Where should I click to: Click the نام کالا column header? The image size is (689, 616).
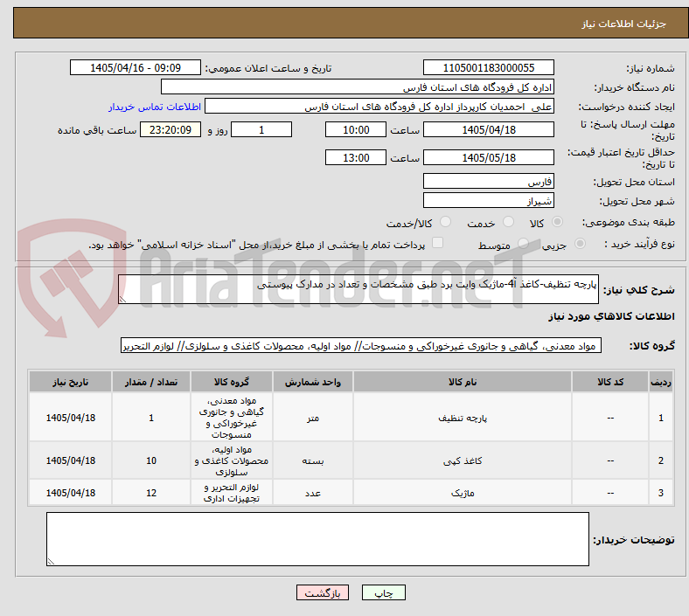(x=463, y=382)
